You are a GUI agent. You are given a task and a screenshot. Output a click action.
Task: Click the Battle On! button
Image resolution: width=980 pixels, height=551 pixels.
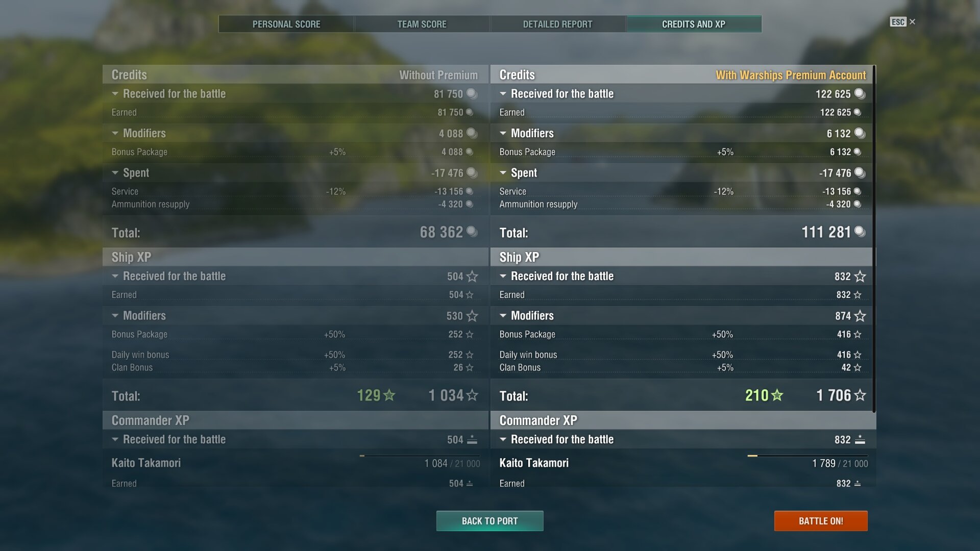pyautogui.click(x=821, y=521)
